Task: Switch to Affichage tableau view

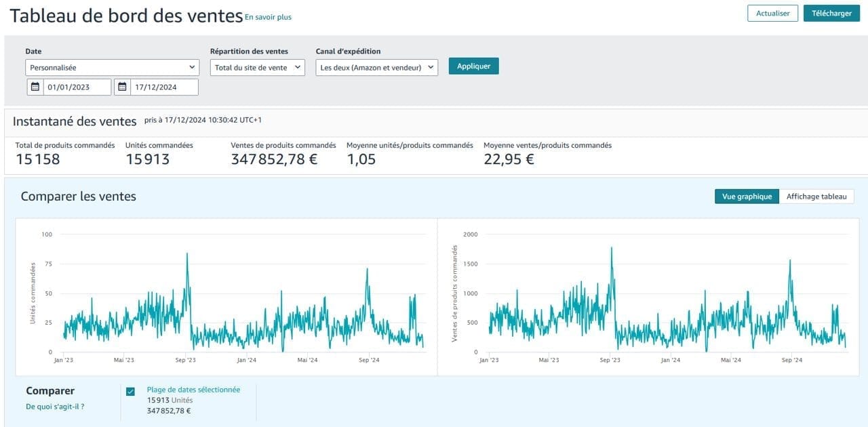Action: click(x=816, y=197)
